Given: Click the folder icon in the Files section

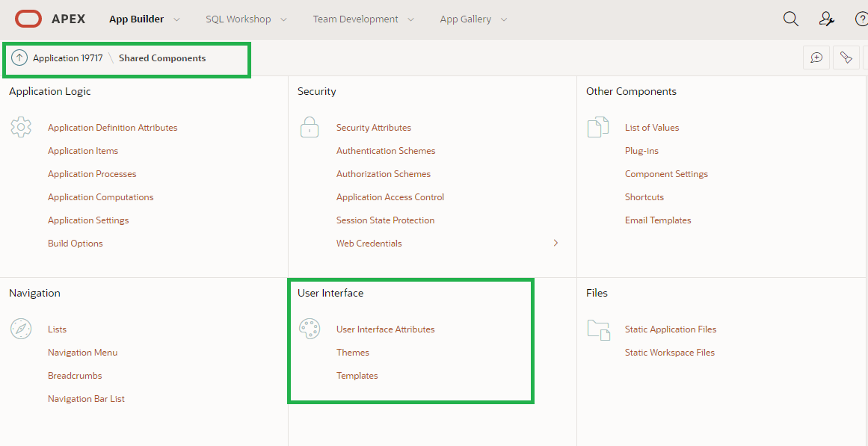Looking at the screenshot, I should [x=598, y=329].
